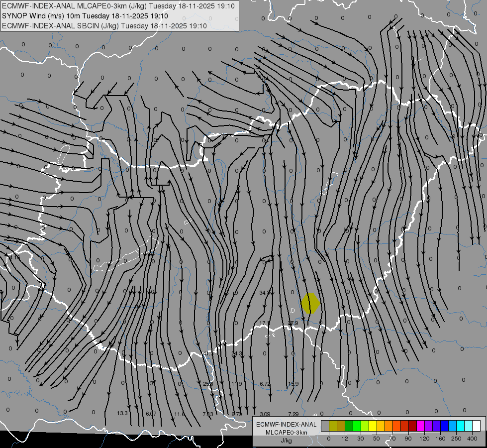This screenshot has height=448, width=487.
Task: Select the bright green legend swatch
Action: click(x=357, y=426)
